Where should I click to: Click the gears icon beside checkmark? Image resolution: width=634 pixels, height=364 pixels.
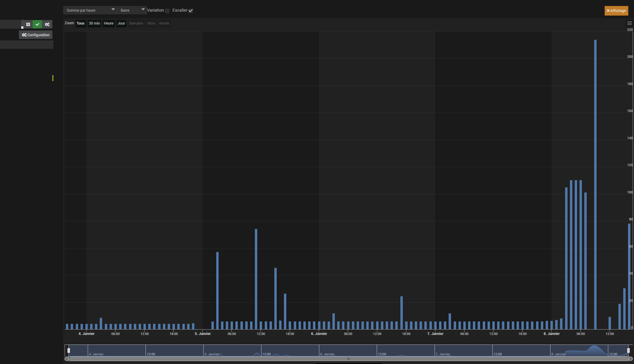tap(47, 25)
